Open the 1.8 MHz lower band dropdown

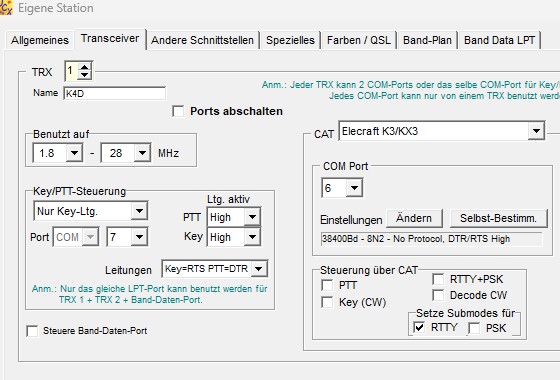click(74, 153)
